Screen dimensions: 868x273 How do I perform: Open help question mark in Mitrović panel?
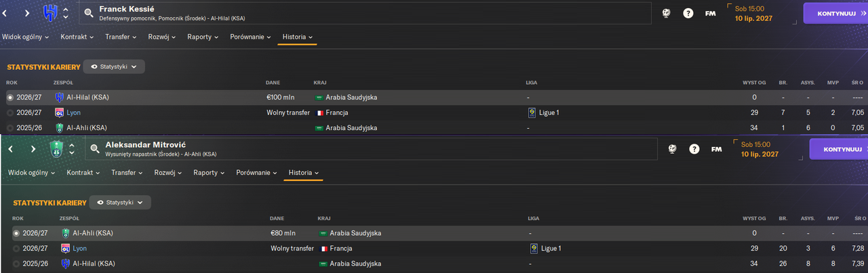(694, 149)
